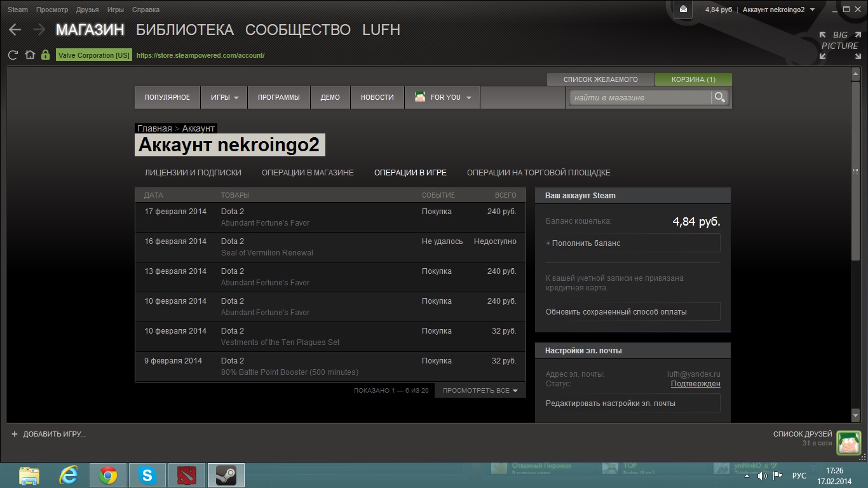This screenshot has height=488, width=868.
Task: Expand the ПРОСМОТРЕТЬ ВСЕ dropdown
Action: coord(480,390)
